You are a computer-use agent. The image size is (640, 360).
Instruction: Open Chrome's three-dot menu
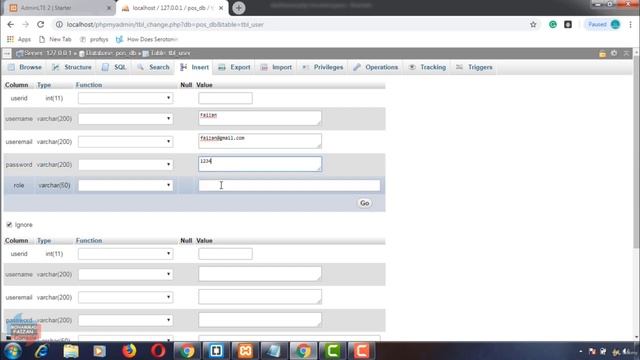[631, 24]
